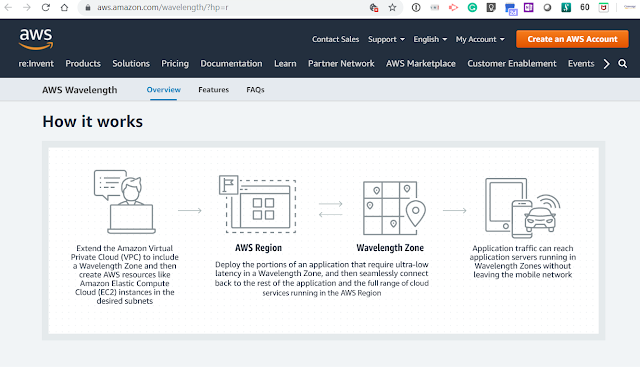This screenshot has width=640, height=376.
Task: Open the Events menu item
Action: point(581,63)
